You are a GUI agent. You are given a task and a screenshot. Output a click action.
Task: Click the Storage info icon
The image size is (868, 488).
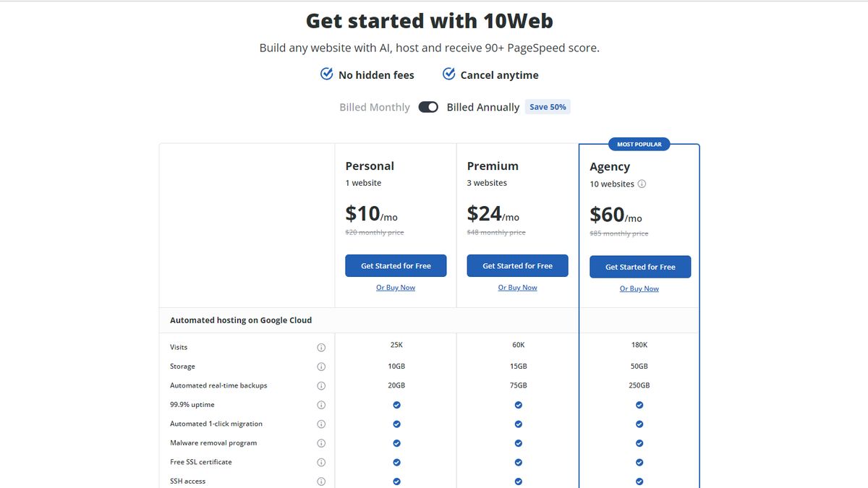(x=320, y=367)
